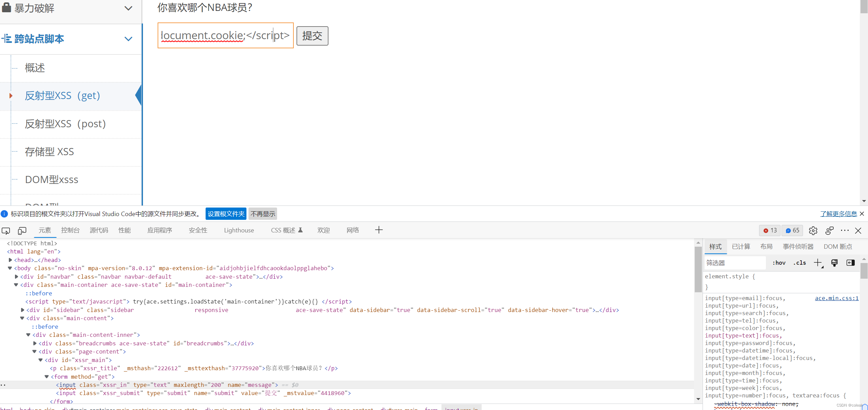
Task: Open the 性能 tab
Action: [125, 230]
